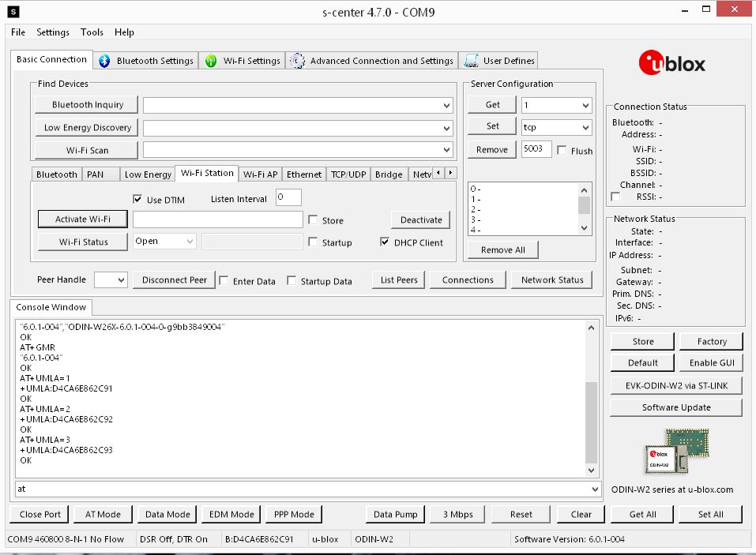
Task: Click the User Defines computer icon
Action: point(472,61)
